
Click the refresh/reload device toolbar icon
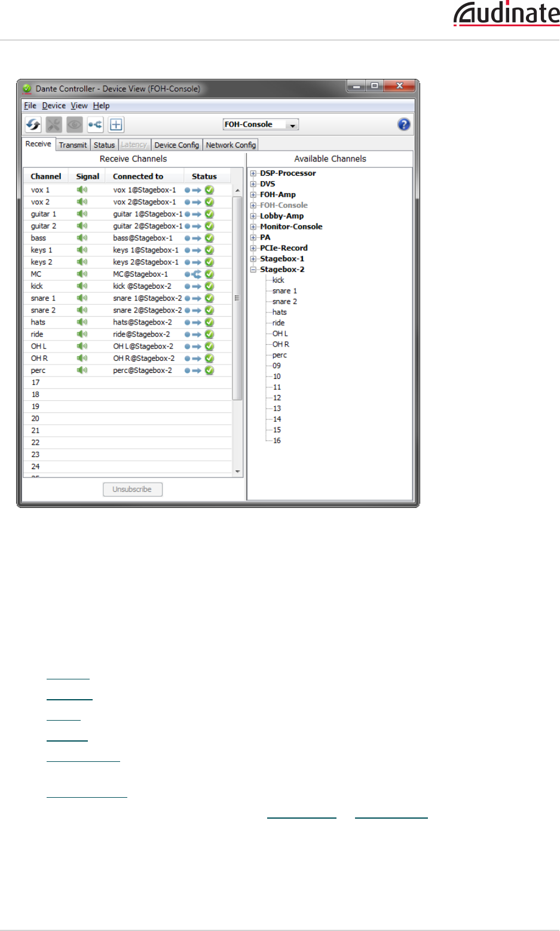33,124
